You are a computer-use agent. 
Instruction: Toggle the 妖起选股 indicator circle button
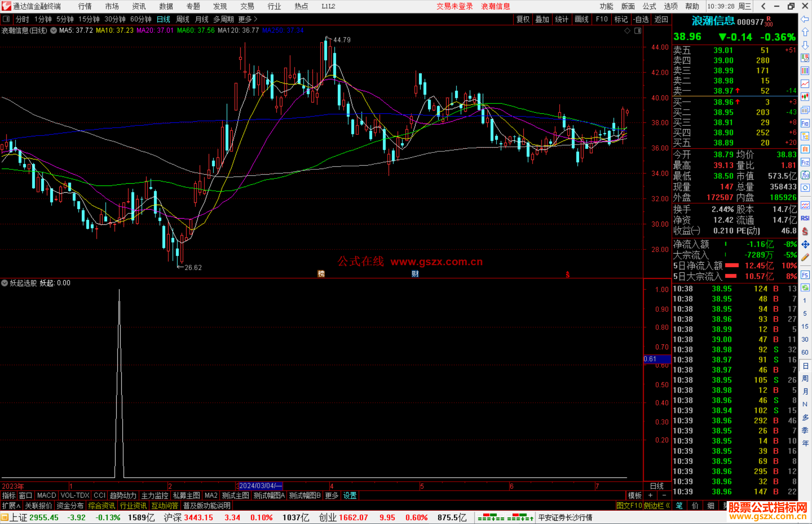pyautogui.click(x=5, y=283)
